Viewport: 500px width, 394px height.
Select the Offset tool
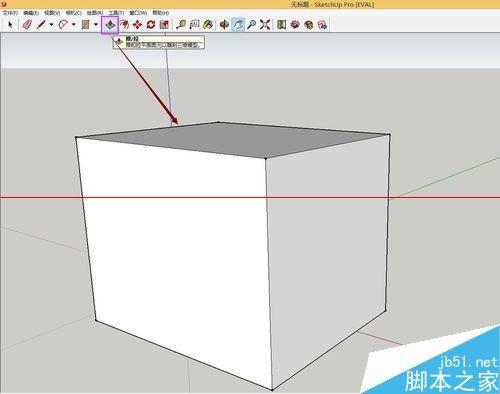click(124, 25)
